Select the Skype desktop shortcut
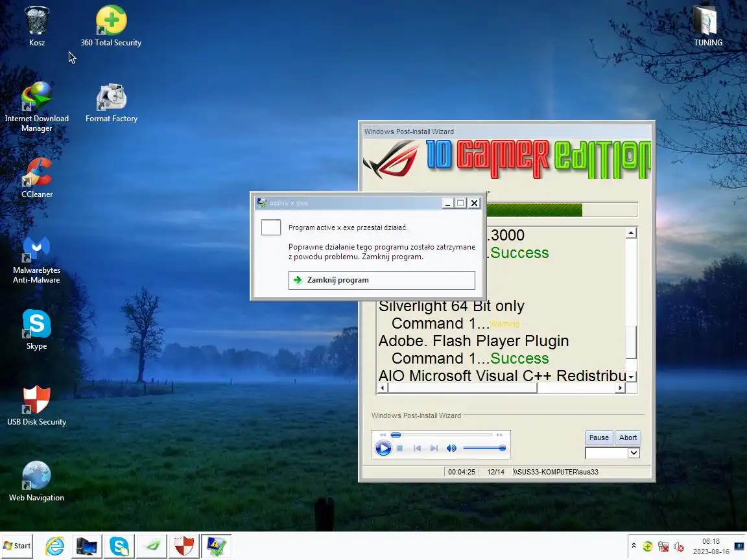 pyautogui.click(x=37, y=329)
